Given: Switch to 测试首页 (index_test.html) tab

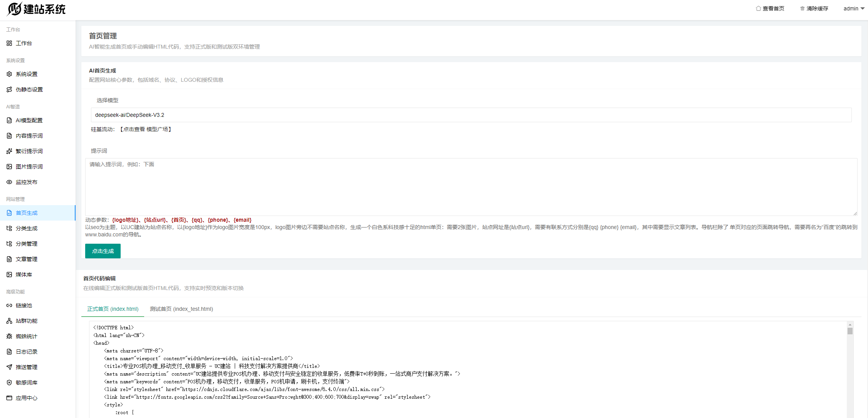Looking at the screenshot, I should (181, 309).
